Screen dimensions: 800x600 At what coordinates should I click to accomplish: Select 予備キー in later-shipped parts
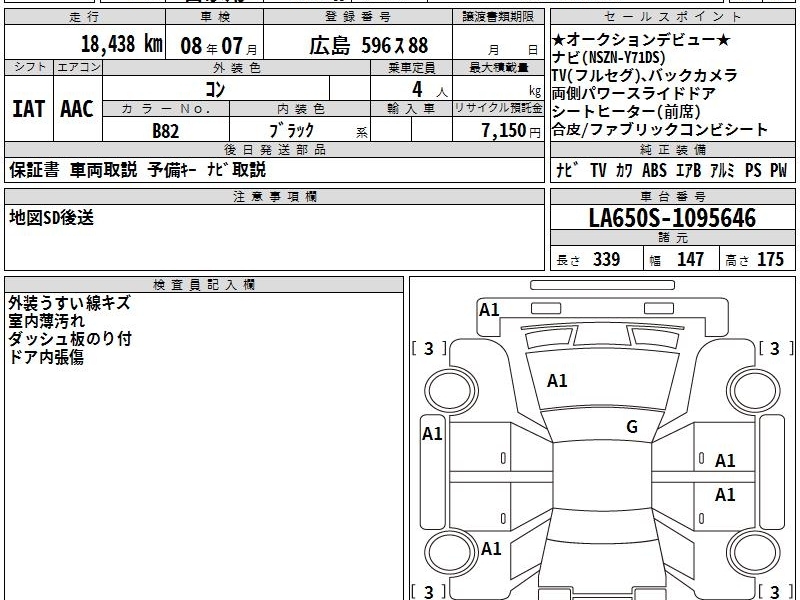coord(172,169)
